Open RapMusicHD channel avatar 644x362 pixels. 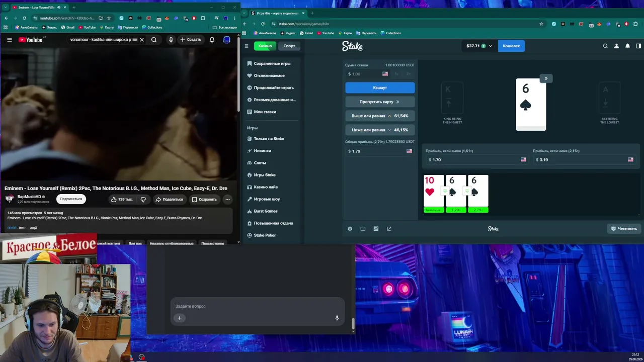pos(10,199)
